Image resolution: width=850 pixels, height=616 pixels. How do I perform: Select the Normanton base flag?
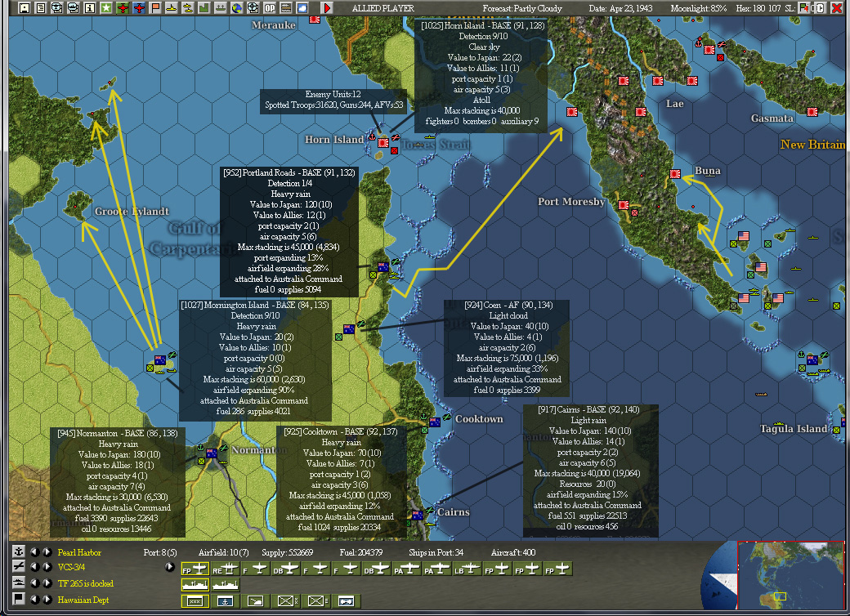pos(212,453)
